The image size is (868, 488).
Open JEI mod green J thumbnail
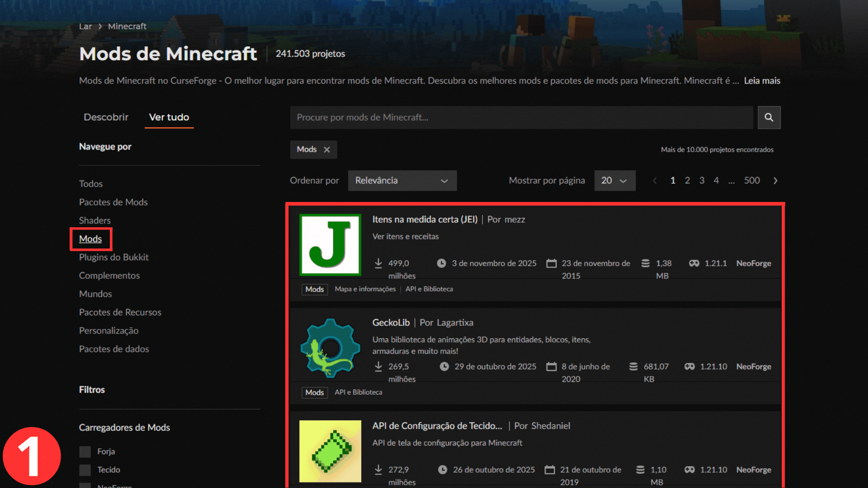tap(330, 244)
